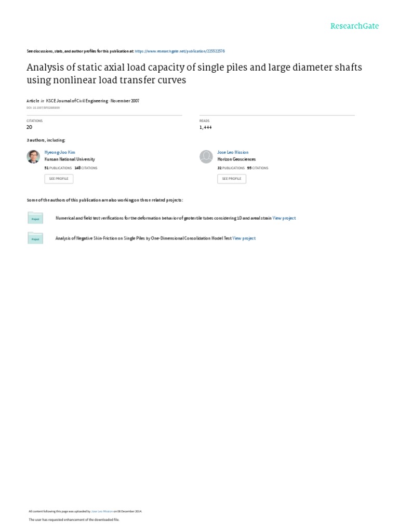
Task: Click Jose Leo Mission's avatar placeholder
Action: click(x=206, y=156)
